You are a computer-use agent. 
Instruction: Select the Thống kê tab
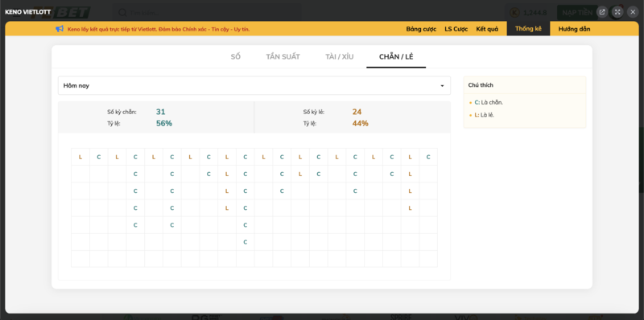pyautogui.click(x=528, y=29)
